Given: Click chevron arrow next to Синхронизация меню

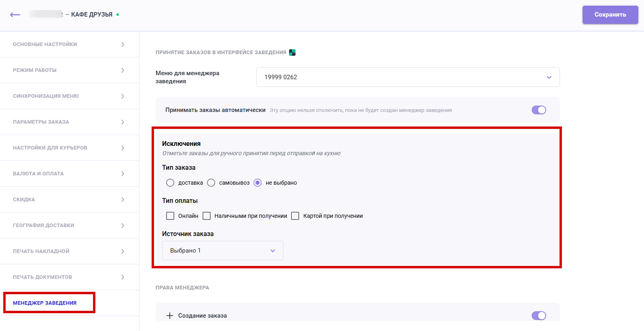Looking at the screenshot, I should pyautogui.click(x=122, y=96).
